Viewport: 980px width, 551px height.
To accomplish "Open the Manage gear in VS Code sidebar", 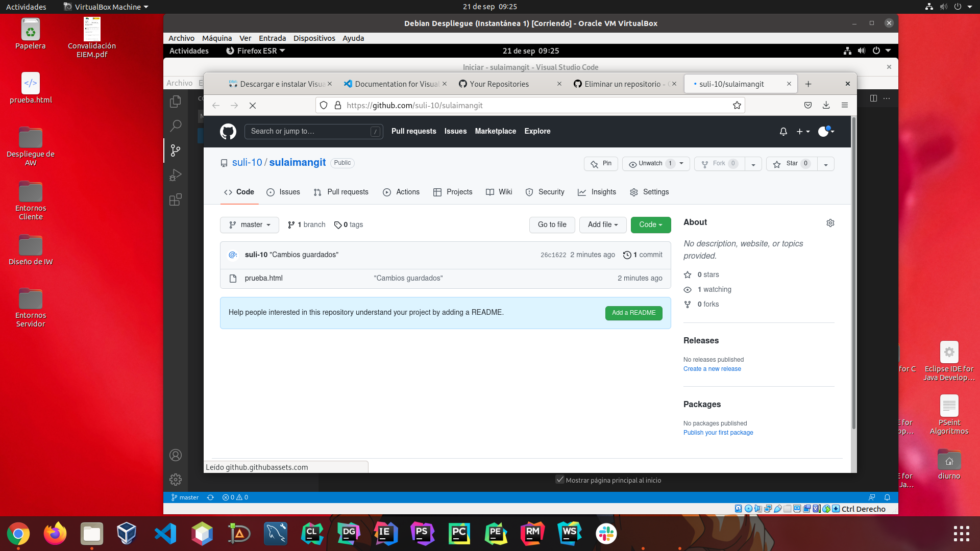I will point(176,480).
